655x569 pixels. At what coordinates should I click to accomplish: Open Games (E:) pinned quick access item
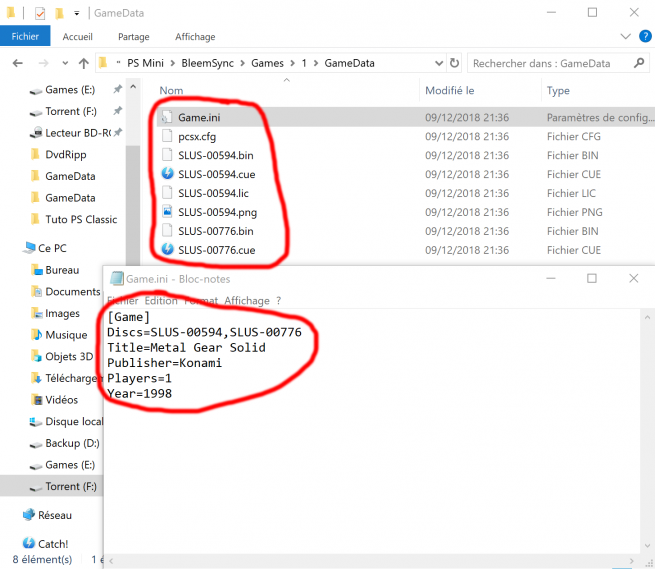pyautogui.click(x=70, y=90)
